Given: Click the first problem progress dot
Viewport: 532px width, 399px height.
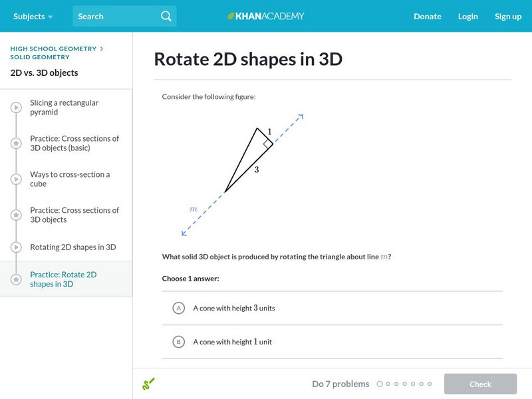Looking at the screenshot, I should pyautogui.click(x=380, y=384).
